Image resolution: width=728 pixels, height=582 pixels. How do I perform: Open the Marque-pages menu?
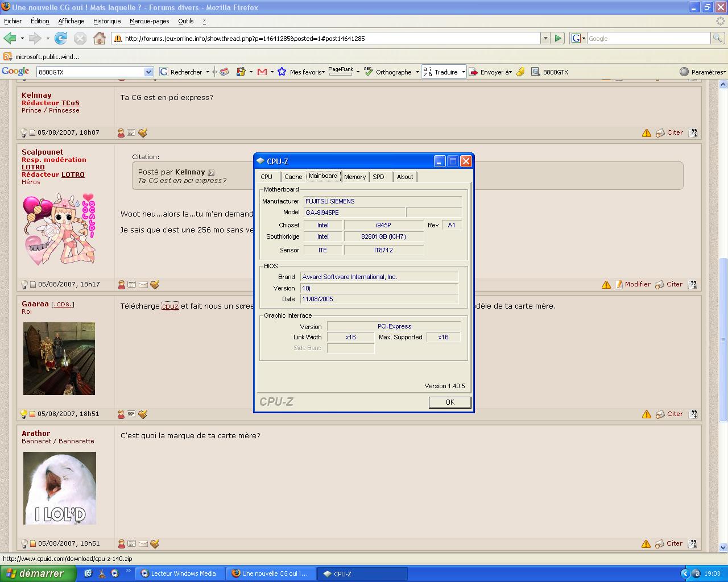tap(149, 21)
